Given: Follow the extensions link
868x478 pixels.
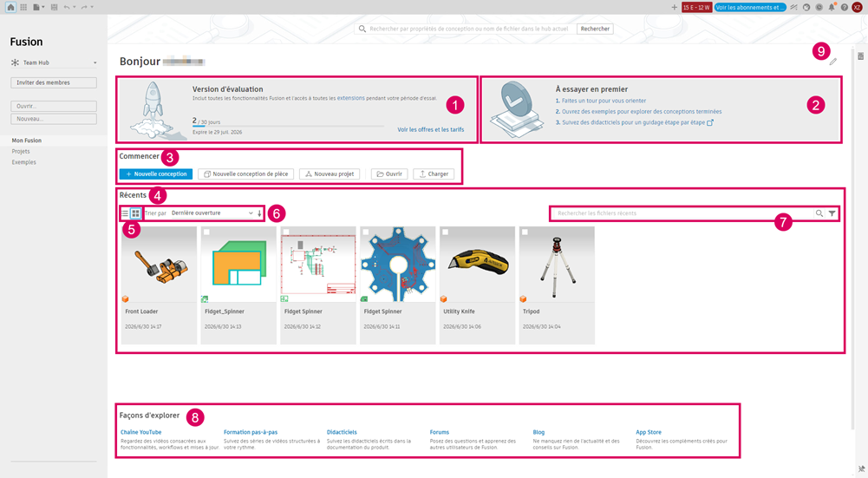Looking at the screenshot, I should pyautogui.click(x=351, y=98).
